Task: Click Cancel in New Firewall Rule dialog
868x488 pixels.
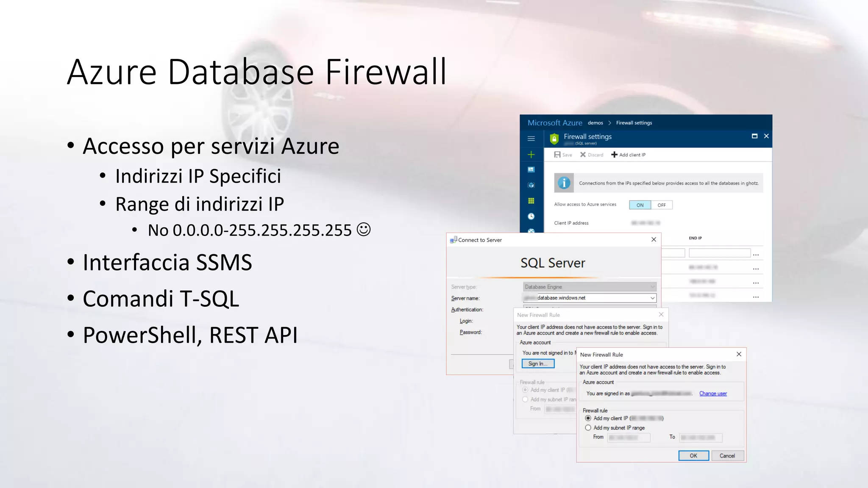Action: coord(727,456)
